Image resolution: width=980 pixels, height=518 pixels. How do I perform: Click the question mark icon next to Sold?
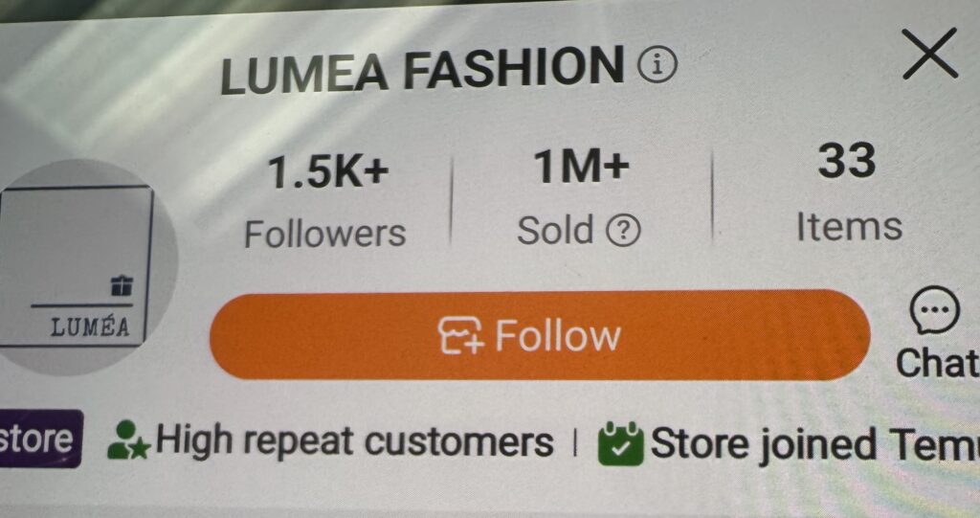tap(623, 230)
